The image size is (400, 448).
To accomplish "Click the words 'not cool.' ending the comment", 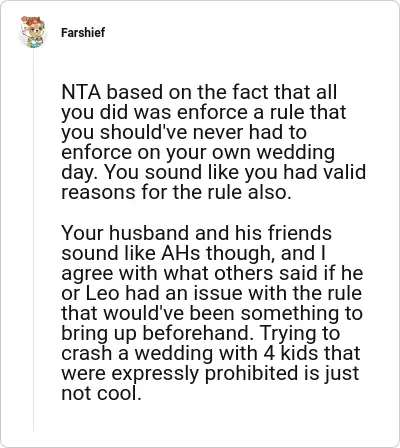I will [x=100, y=394].
